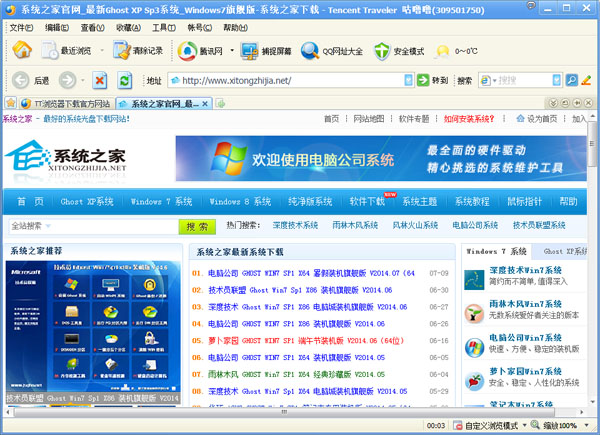
Task: Click the Home icon in the toolbar
Action: (x=22, y=50)
